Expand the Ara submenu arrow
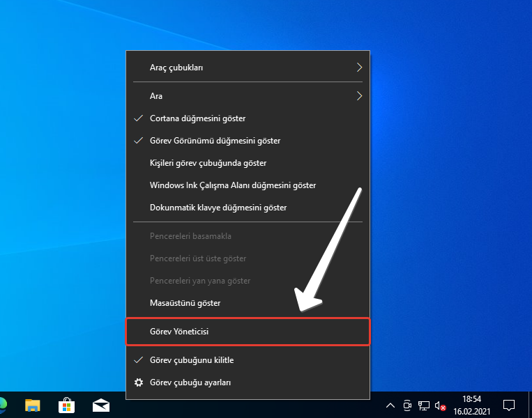This screenshot has height=418, width=532. 359,96
